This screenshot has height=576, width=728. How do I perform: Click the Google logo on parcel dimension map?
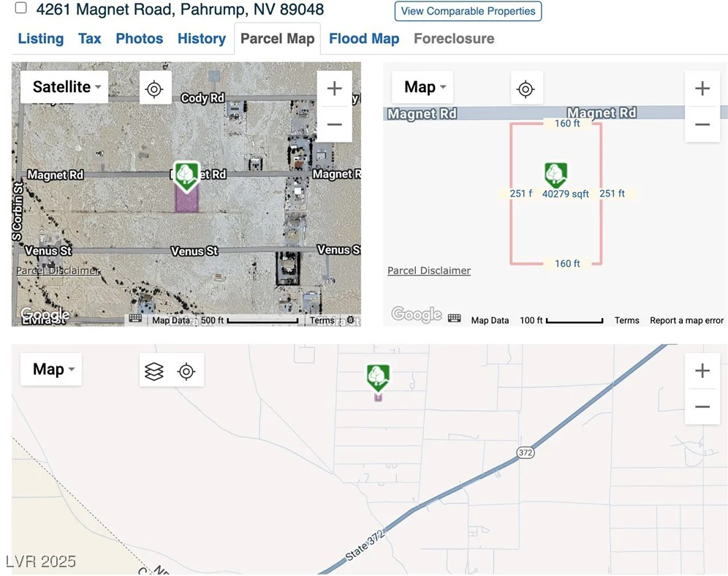(417, 314)
